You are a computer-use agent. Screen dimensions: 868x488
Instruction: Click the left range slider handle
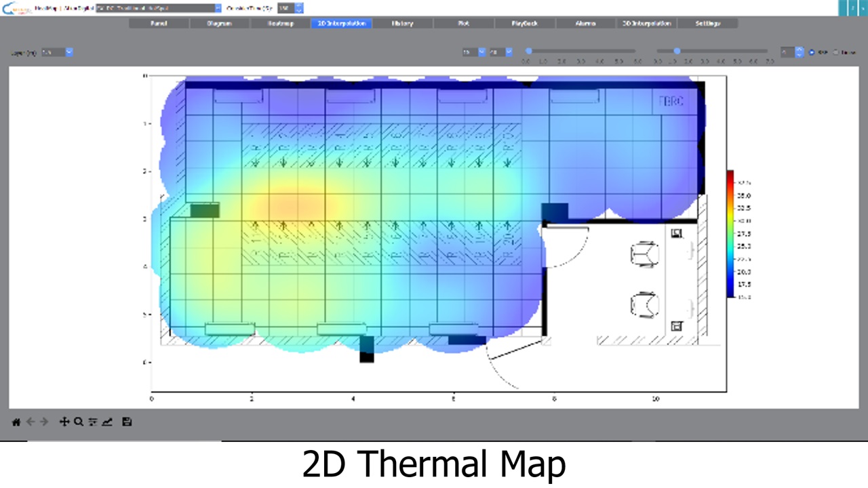529,51
